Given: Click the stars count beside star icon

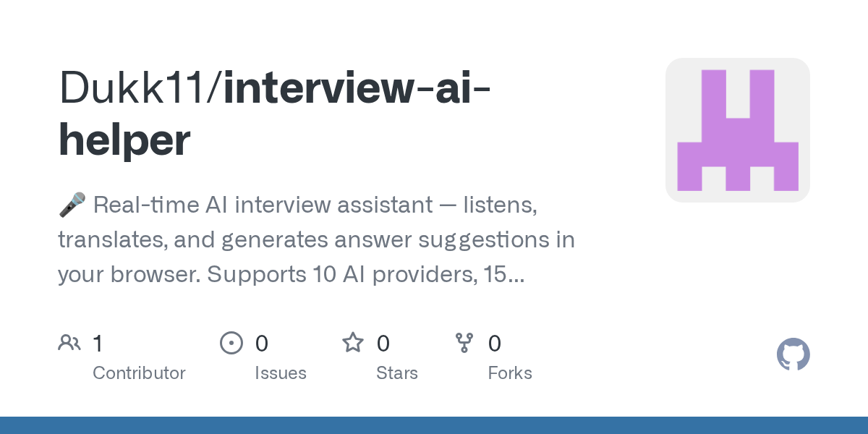Looking at the screenshot, I should click(383, 344).
